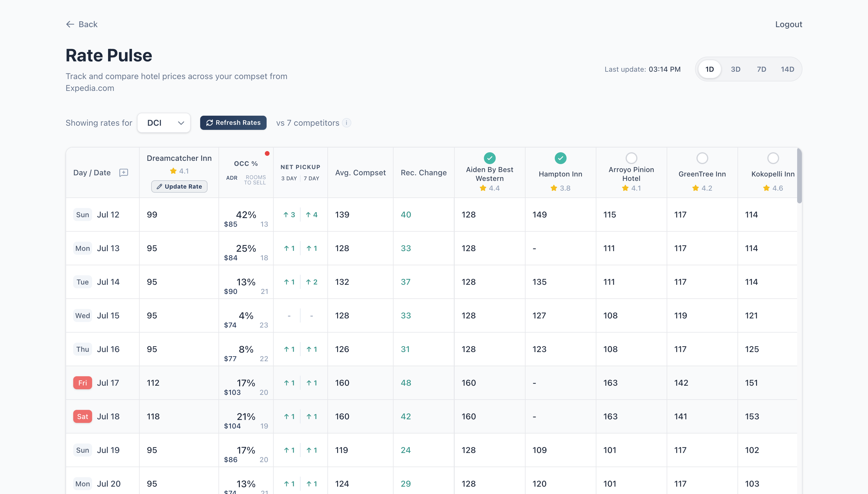Image resolution: width=868 pixels, height=494 pixels.
Task: Switch to the 7D range tab
Action: [761, 69]
